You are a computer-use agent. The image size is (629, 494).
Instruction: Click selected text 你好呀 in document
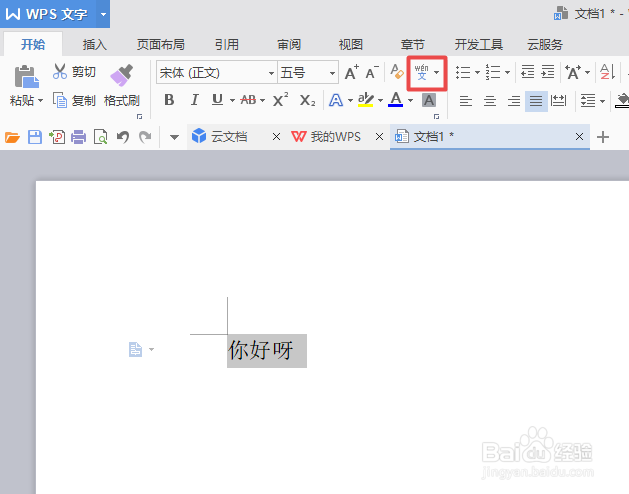tap(261, 350)
